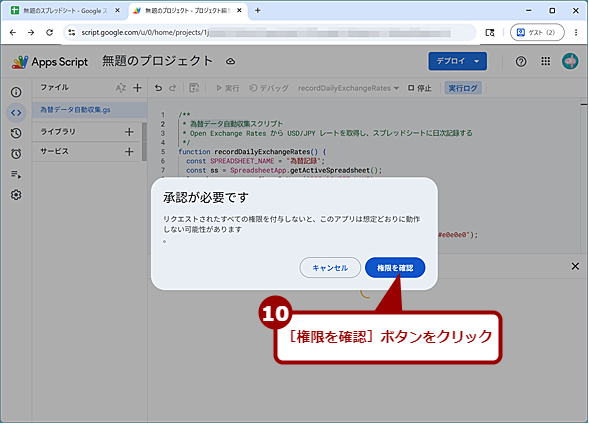Click the キャンセル button in dialog

[330, 268]
